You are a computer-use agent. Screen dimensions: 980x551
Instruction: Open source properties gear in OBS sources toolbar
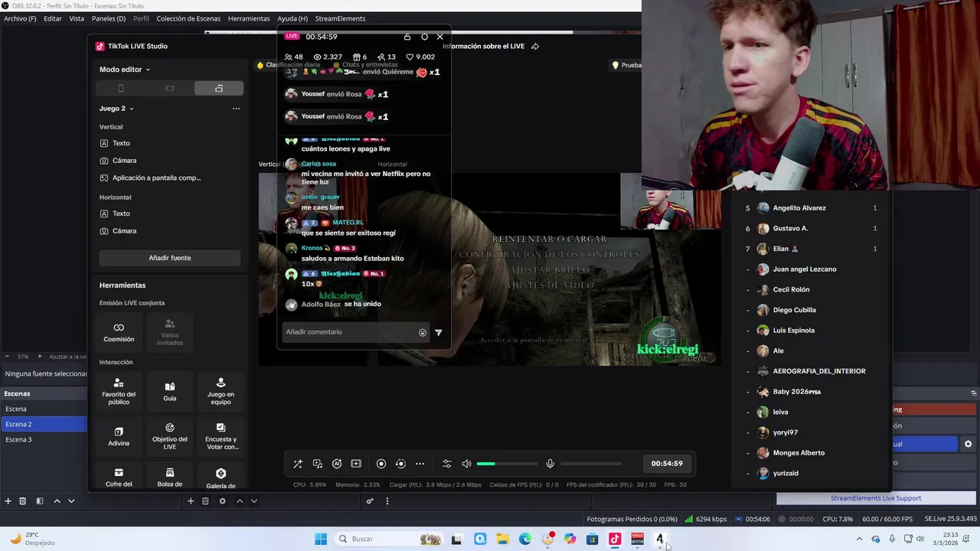(x=222, y=501)
